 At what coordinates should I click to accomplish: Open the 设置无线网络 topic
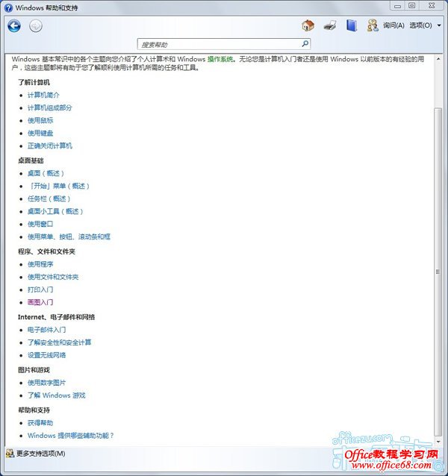(x=47, y=355)
